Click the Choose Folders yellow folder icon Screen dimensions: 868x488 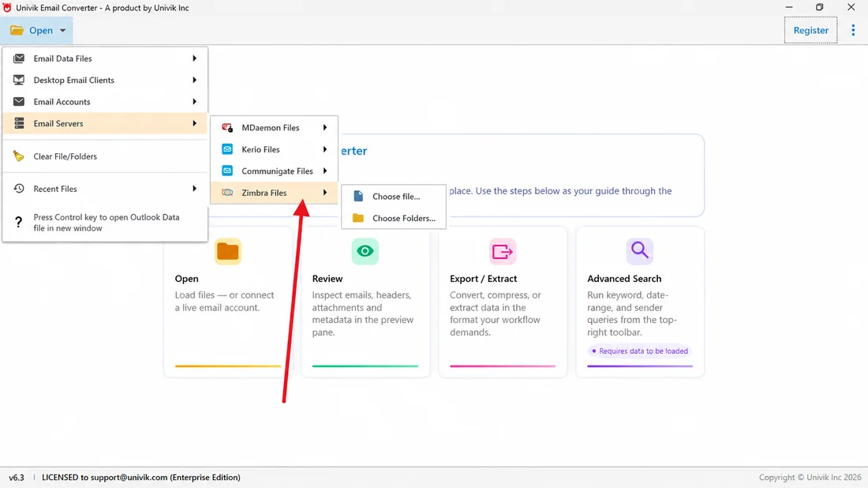click(358, 218)
